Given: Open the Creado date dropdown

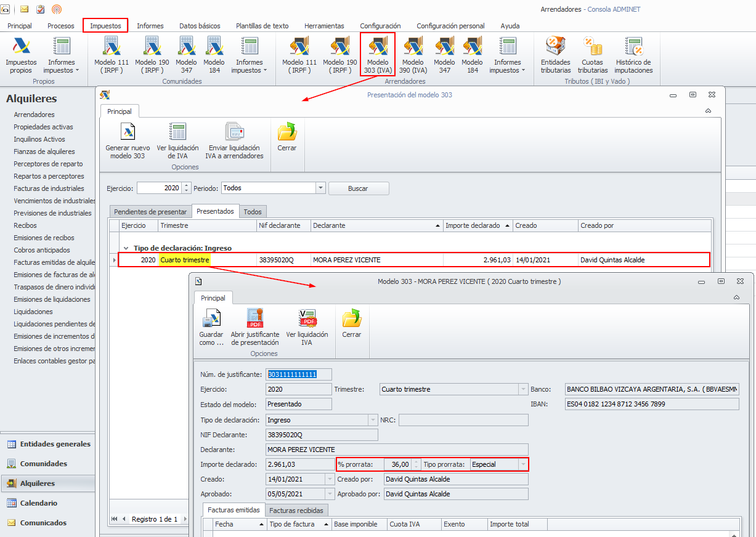Looking at the screenshot, I should (330, 479).
